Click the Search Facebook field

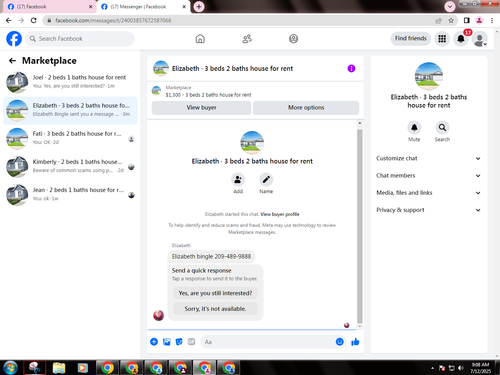pyautogui.click(x=80, y=39)
